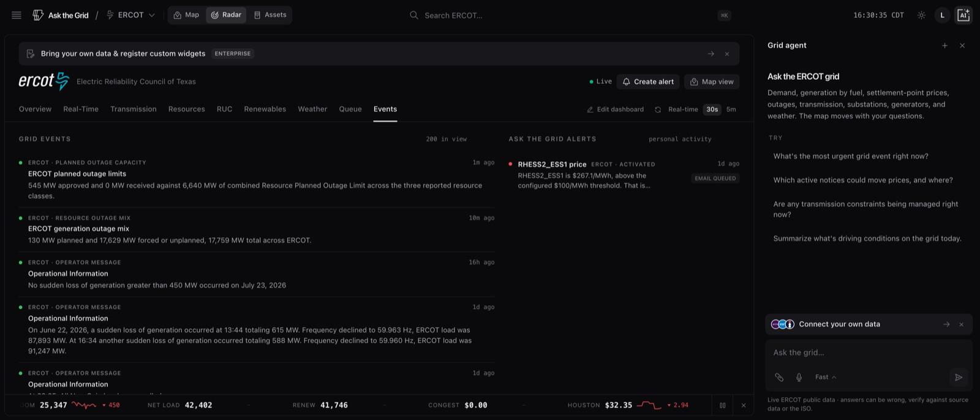Viewport: 980px width, 420px height.
Task: Open the Operational Information event from 16h ago
Action: point(257,274)
